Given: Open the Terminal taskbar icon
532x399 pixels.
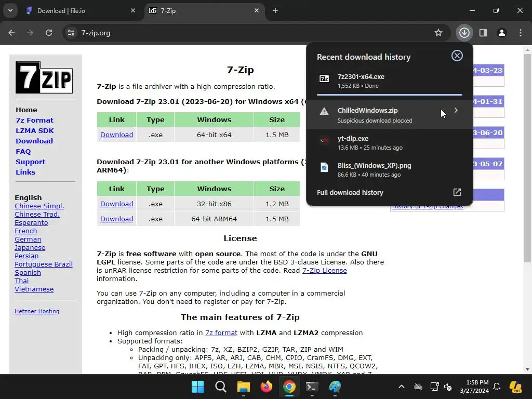Looking at the screenshot, I should [x=312, y=387].
